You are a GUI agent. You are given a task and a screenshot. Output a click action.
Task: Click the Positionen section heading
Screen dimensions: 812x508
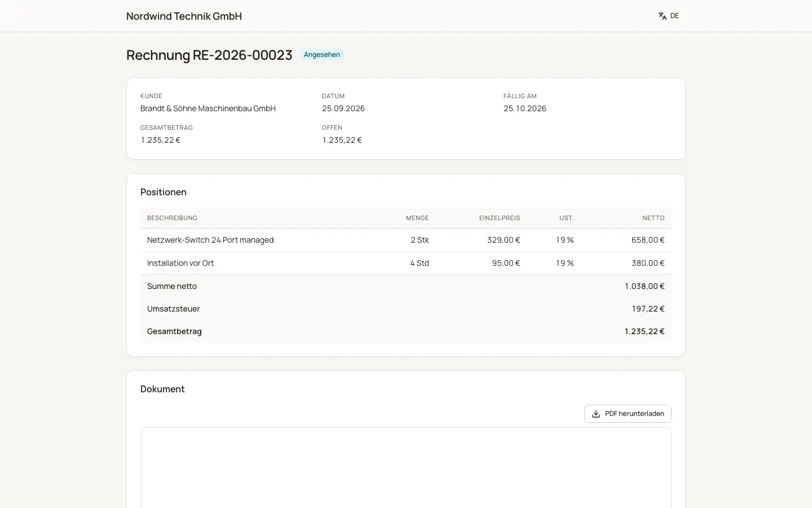pyautogui.click(x=164, y=192)
